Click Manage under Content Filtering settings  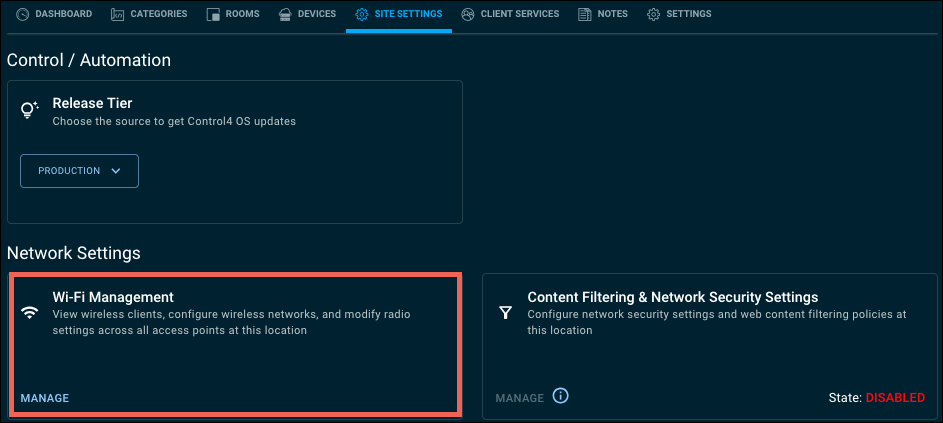tap(519, 398)
